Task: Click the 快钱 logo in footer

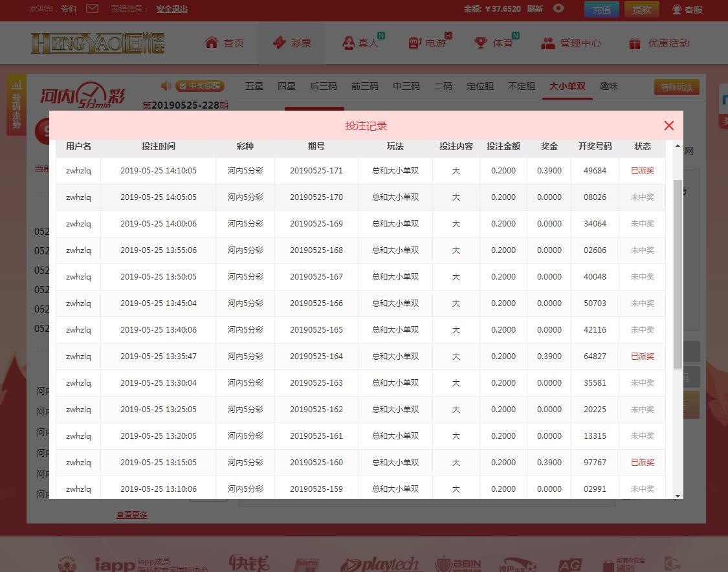Action: tap(249, 563)
